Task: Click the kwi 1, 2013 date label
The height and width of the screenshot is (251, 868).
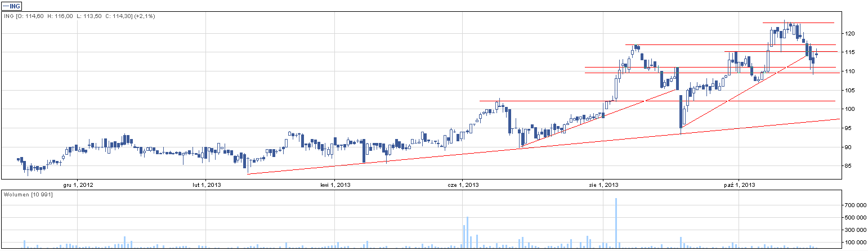Action: click(336, 185)
